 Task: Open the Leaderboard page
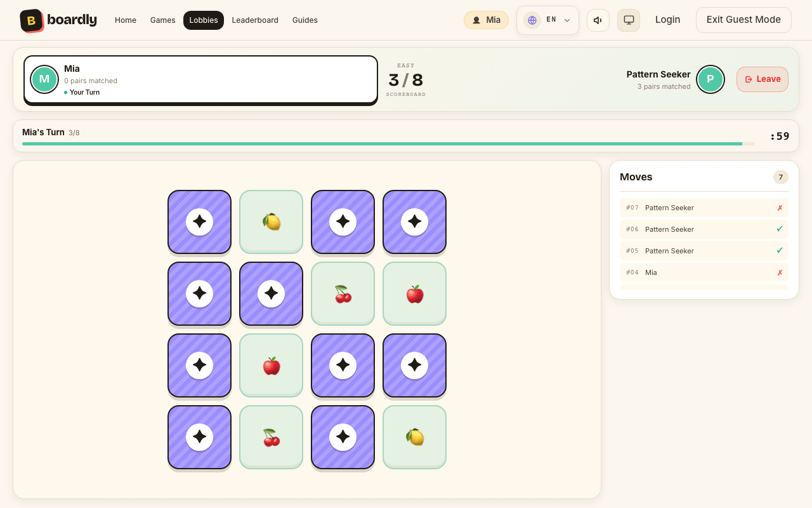255,20
